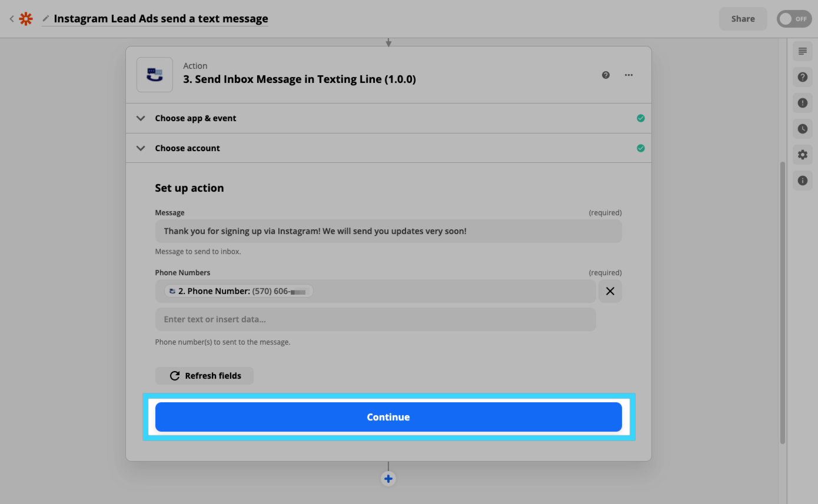Image resolution: width=818 pixels, height=504 pixels.
Task: Click Refresh fields button
Action: pyautogui.click(x=204, y=376)
